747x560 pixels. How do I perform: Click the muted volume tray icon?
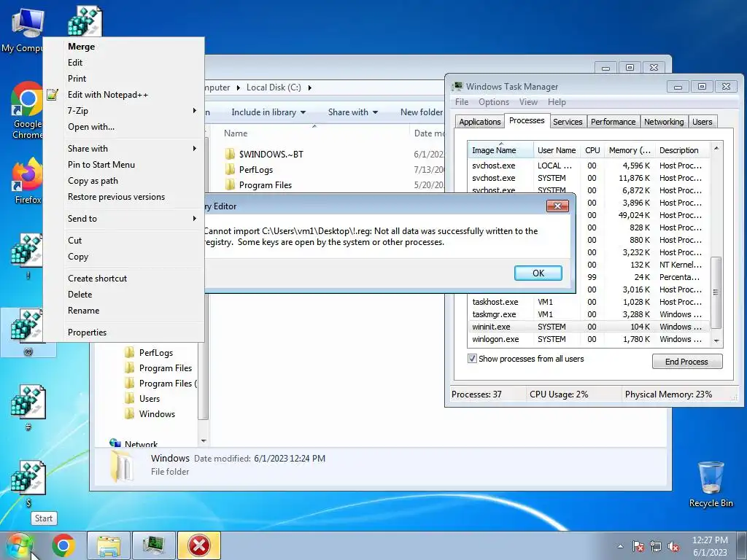pos(673,546)
